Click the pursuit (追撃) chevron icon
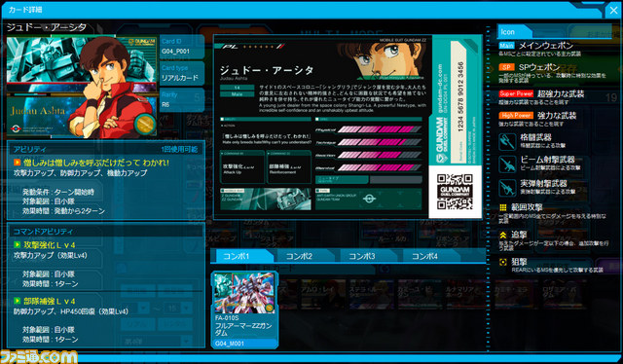 point(503,236)
